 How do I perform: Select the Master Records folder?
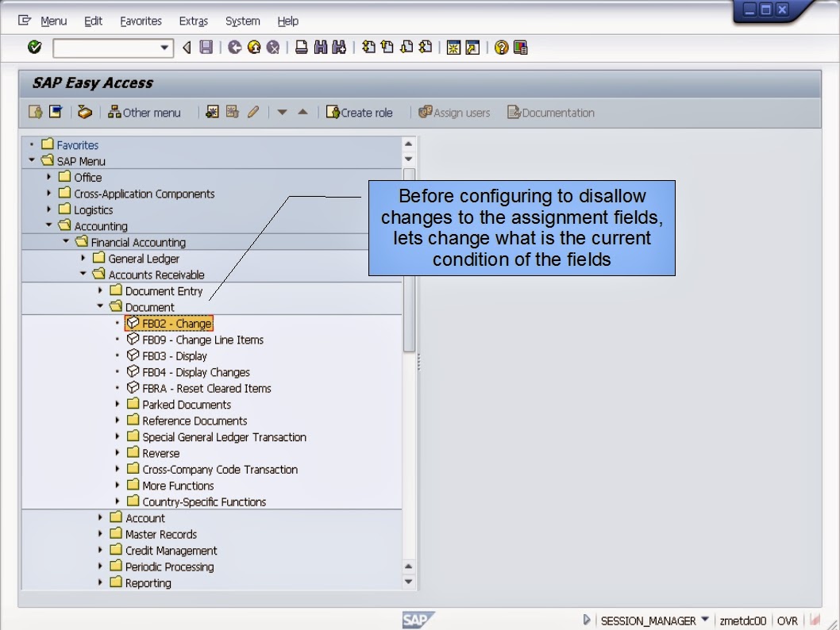point(153,534)
